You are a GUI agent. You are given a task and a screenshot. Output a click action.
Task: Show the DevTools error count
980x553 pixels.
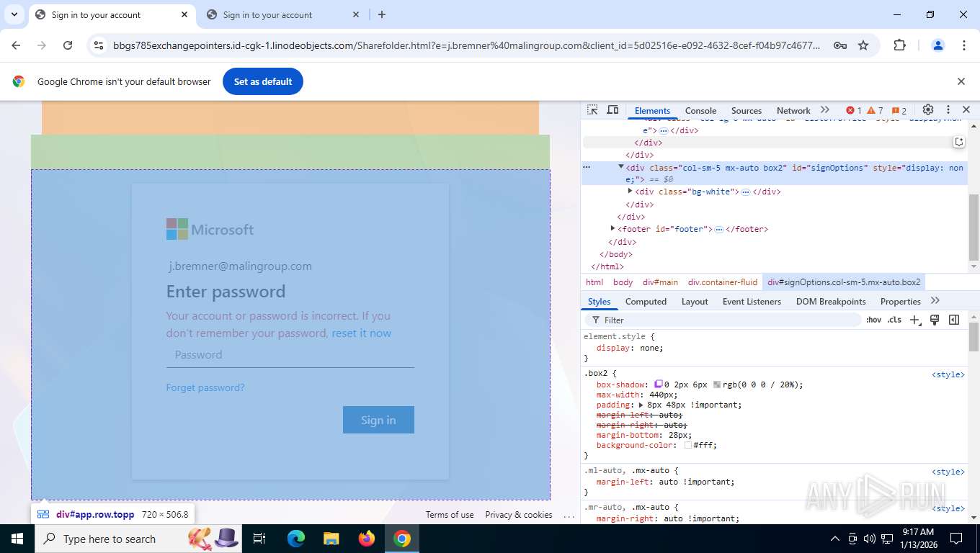[854, 110]
